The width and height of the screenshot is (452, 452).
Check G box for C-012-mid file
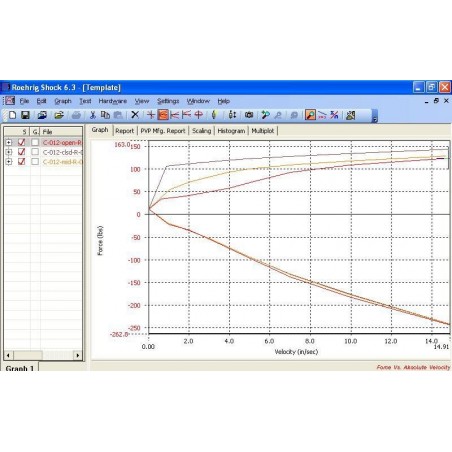pyautogui.click(x=35, y=162)
